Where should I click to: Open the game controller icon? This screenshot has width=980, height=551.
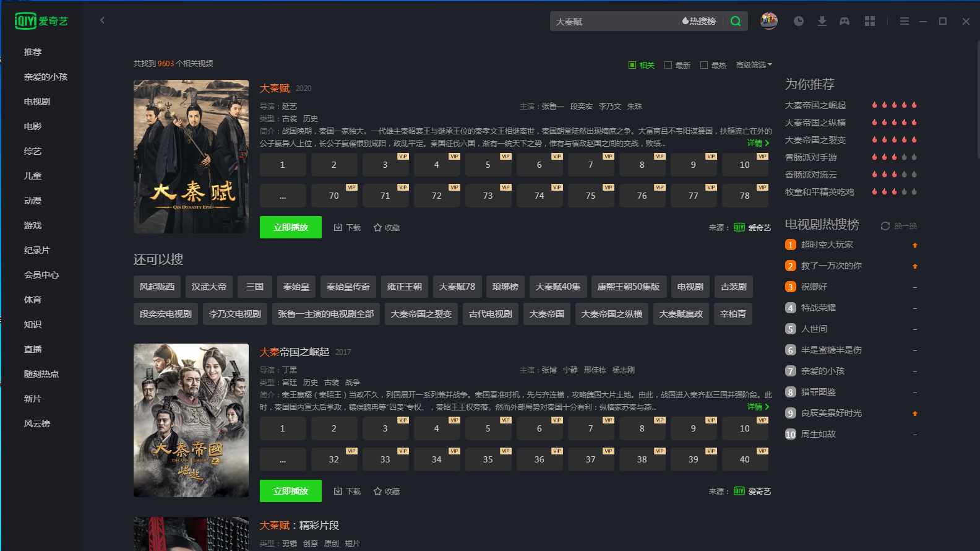[845, 21]
